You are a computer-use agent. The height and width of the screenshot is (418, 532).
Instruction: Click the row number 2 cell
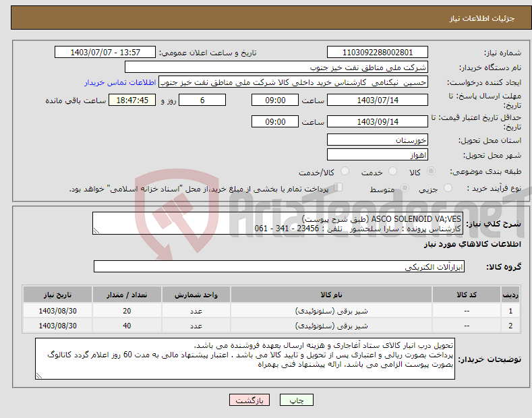coord(510,326)
